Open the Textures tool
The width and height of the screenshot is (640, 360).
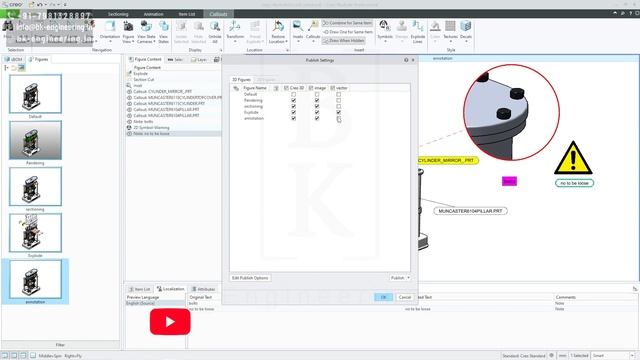tap(450, 31)
